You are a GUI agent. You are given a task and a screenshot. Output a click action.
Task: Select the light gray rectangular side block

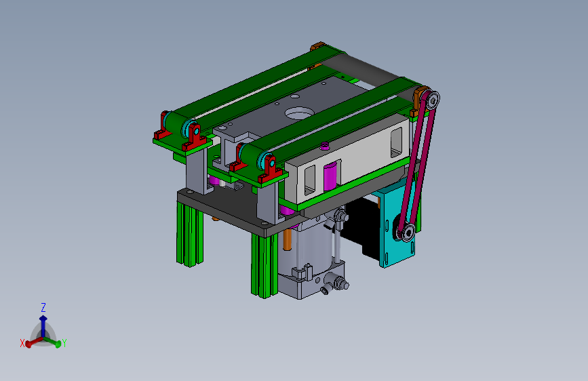pyautogui.click(x=347, y=159)
